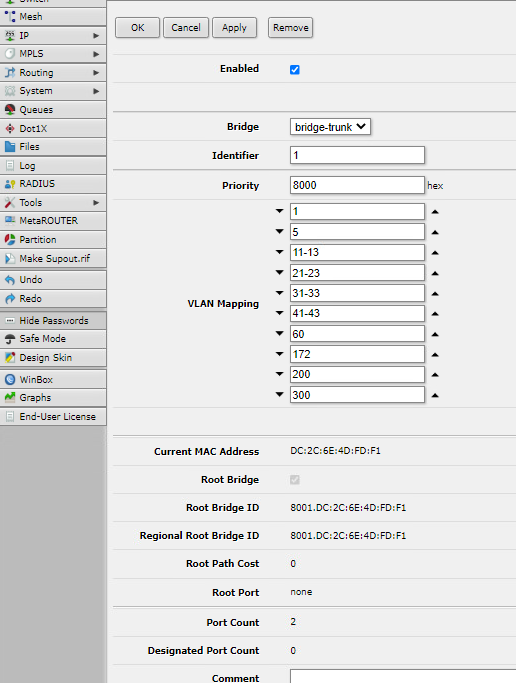Open the Queues menu item
This screenshot has width=516, height=683.
click(x=53, y=110)
